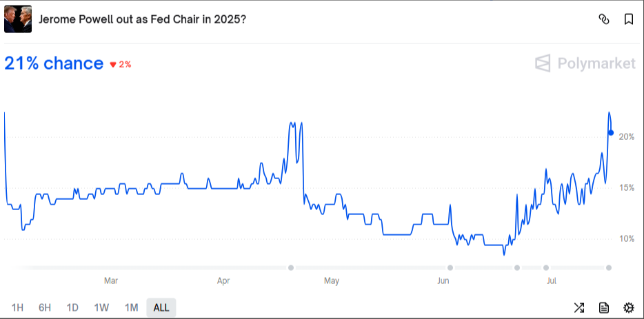Click the market thumbnail image
This screenshot has height=319, width=644.
[x=18, y=19]
